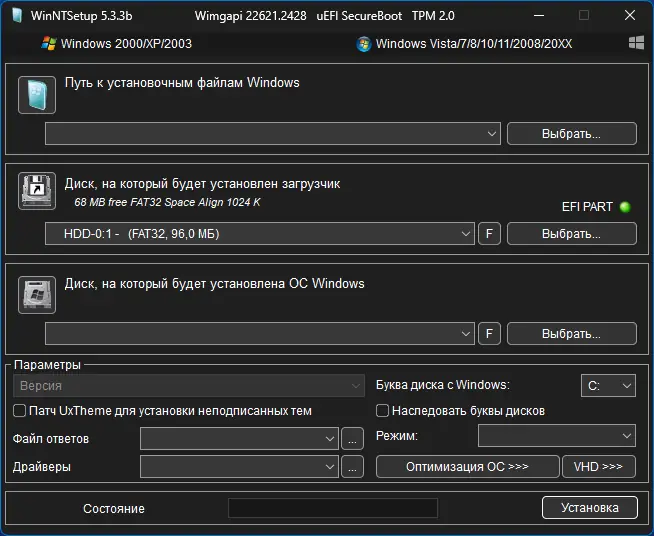
Task: Click the F format button for installation drive
Action: tap(489, 334)
